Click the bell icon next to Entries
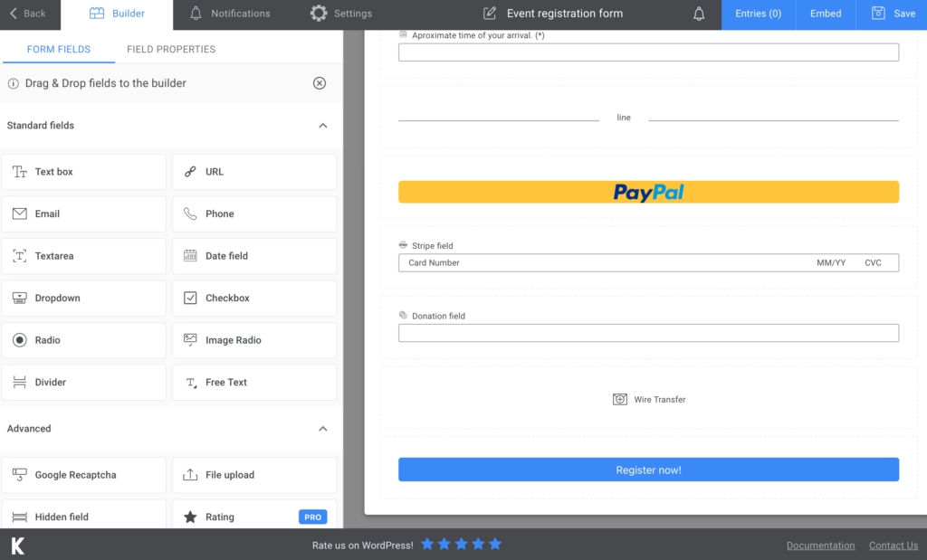Image resolution: width=927 pixels, height=560 pixels. (x=699, y=14)
